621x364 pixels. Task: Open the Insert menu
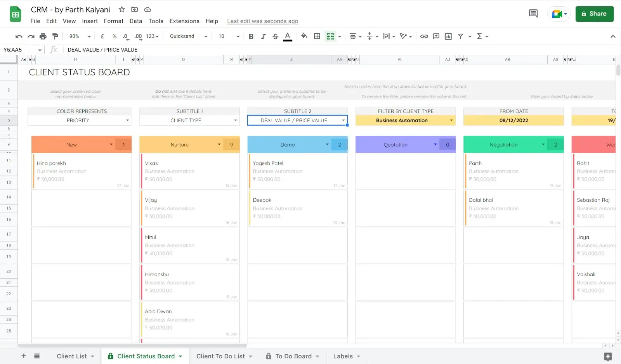pos(90,21)
